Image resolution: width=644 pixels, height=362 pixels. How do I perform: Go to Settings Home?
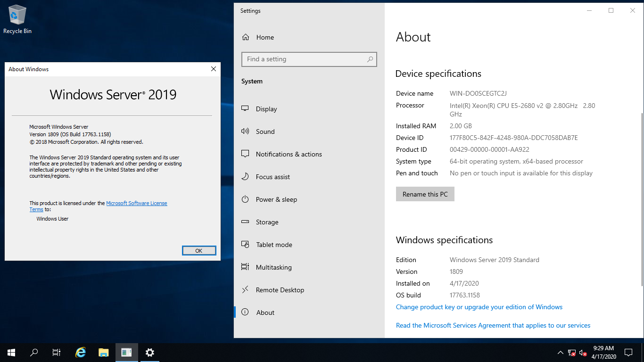coord(309,37)
